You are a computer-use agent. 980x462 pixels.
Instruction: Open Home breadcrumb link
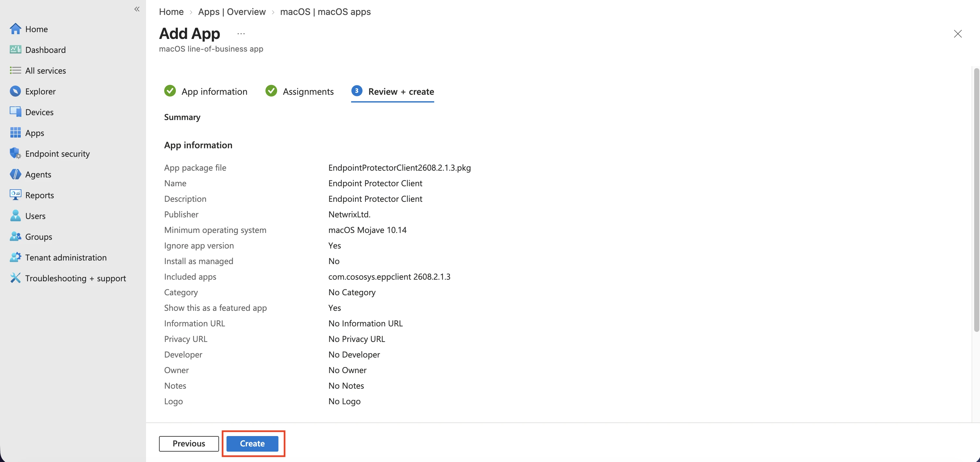[171, 12]
